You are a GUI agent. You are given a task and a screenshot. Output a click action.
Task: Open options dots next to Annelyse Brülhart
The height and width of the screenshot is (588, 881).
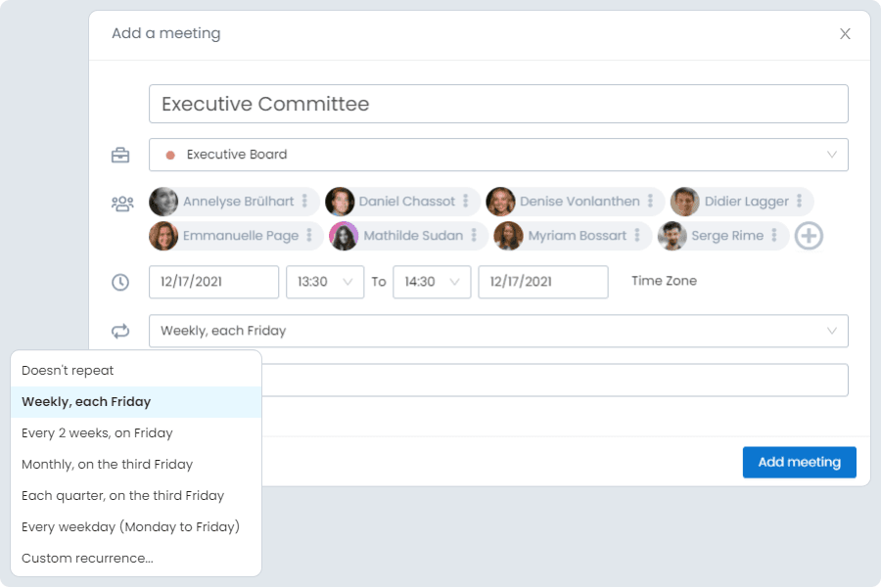pos(304,202)
